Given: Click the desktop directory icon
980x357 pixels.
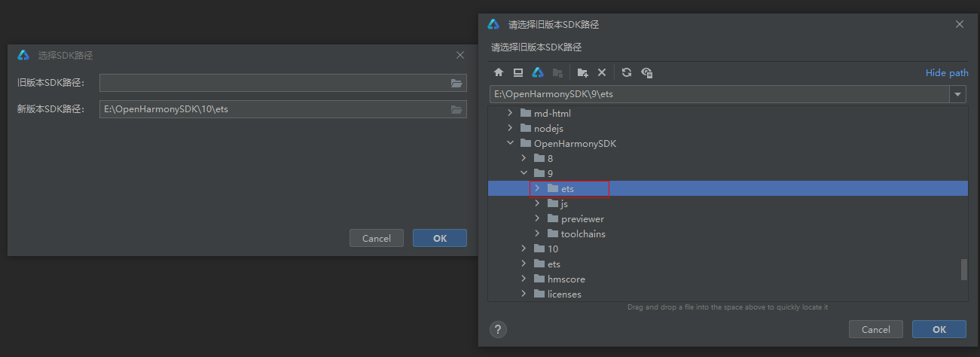Looking at the screenshot, I should tap(518, 73).
